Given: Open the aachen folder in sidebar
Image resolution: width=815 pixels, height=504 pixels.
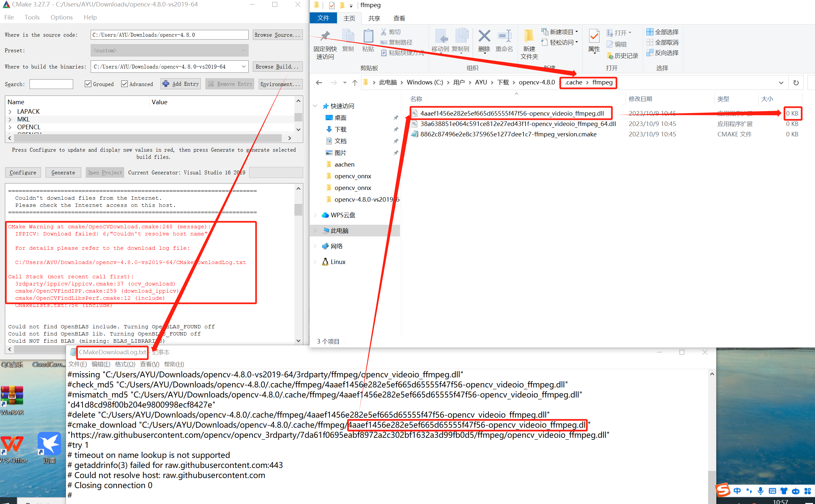Looking at the screenshot, I should (344, 164).
